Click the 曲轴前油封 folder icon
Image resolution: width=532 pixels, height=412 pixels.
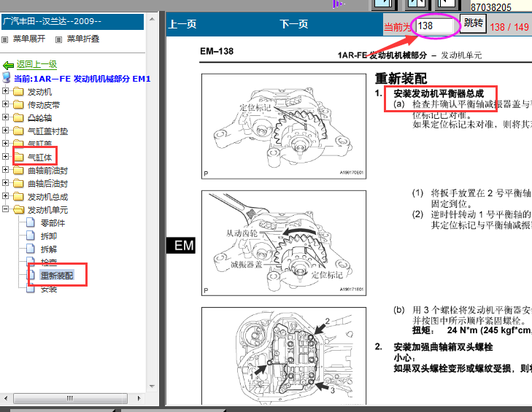click(x=18, y=170)
